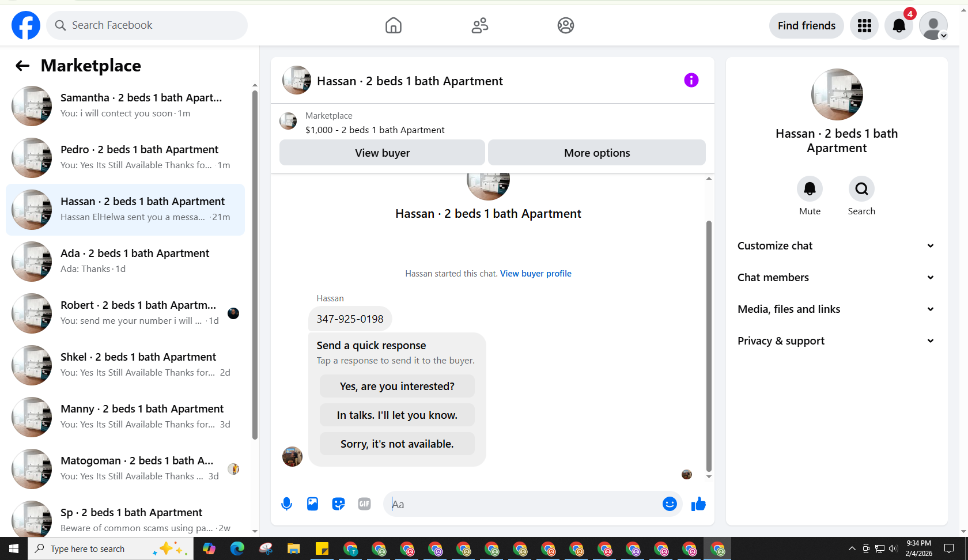Image resolution: width=968 pixels, height=560 pixels.
Task: Click the back arrow beside Marketplace
Action: (22, 66)
